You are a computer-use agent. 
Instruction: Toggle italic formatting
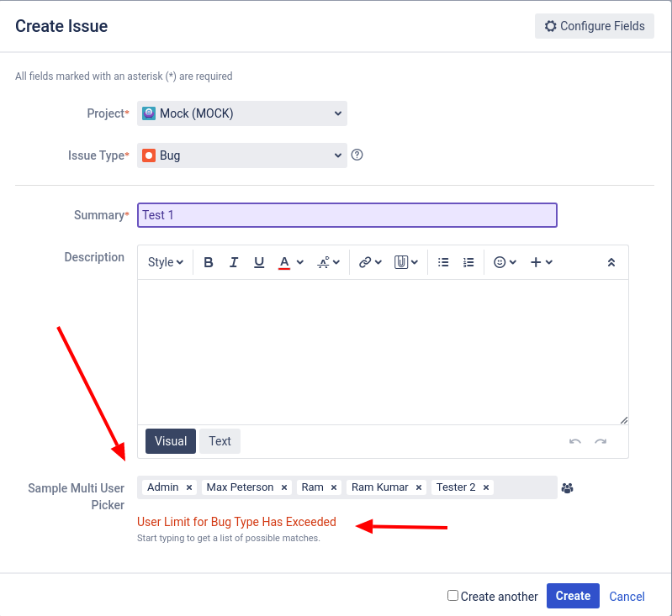[x=234, y=262]
